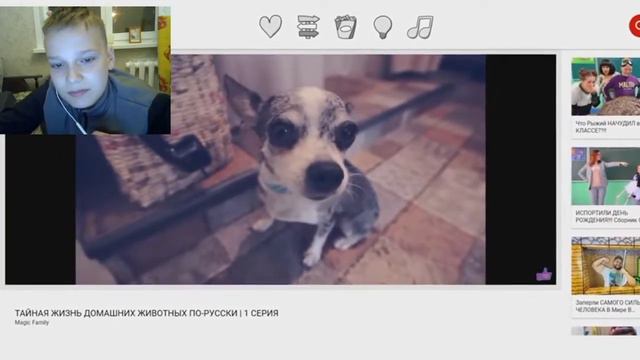This screenshot has width=640, height=360.
Task: Open thumbnail for 'Заперли САМОГО СИЛЬНОГО ЧЕЛОВЕКА' video
Action: click(x=606, y=265)
